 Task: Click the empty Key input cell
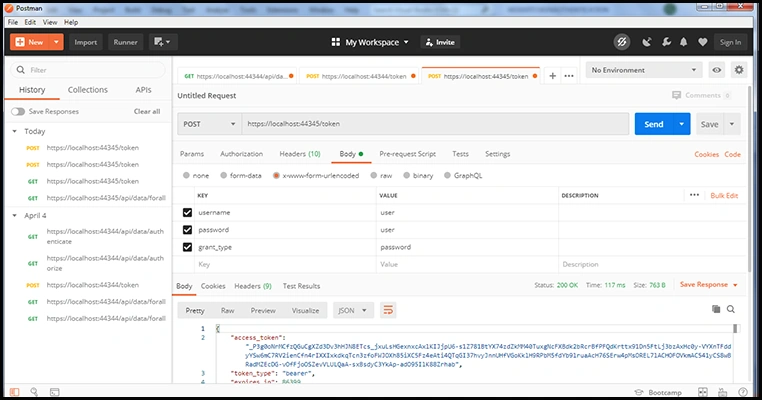pos(285,264)
